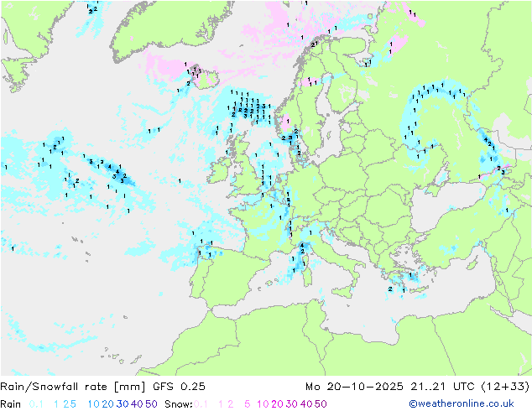Viewport: 532px width, 411px height.
Task: Select the Rain 0.1 legend value
Action: tap(36, 404)
